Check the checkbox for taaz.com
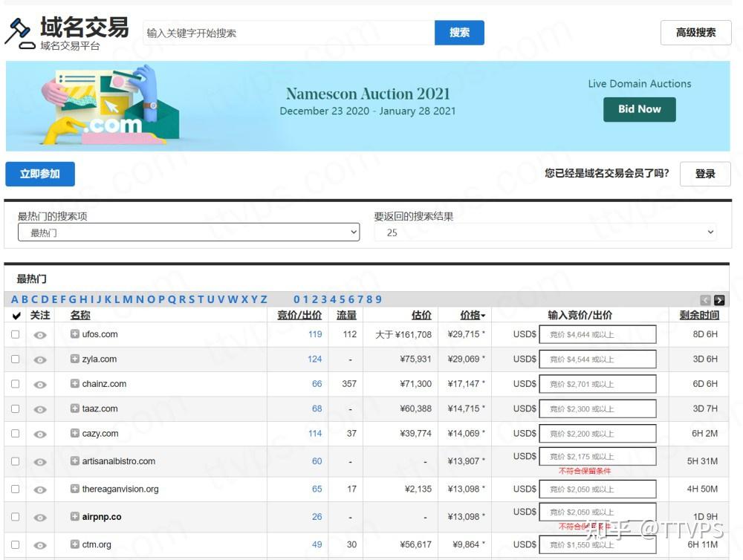The width and height of the screenshot is (743, 560). tap(15, 408)
